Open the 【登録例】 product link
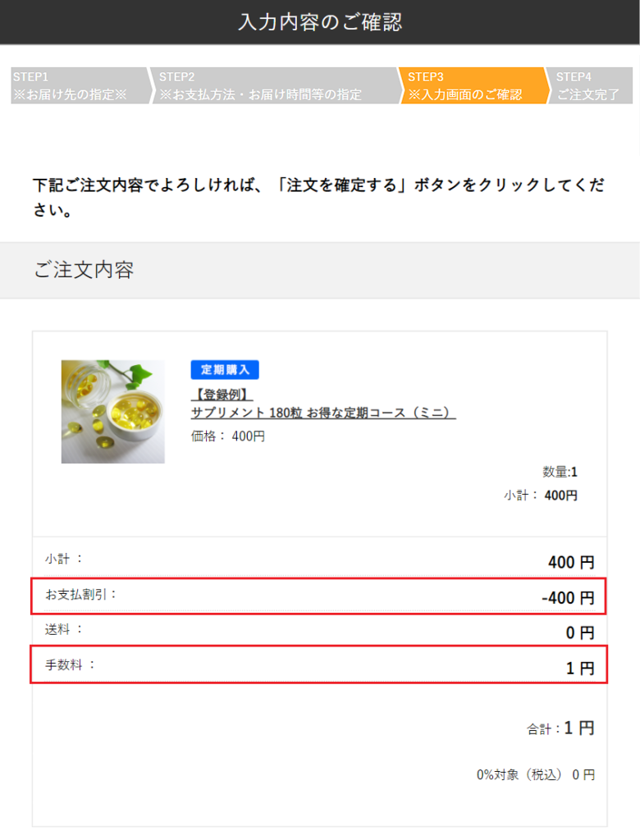The image size is (640, 840). [x=222, y=395]
